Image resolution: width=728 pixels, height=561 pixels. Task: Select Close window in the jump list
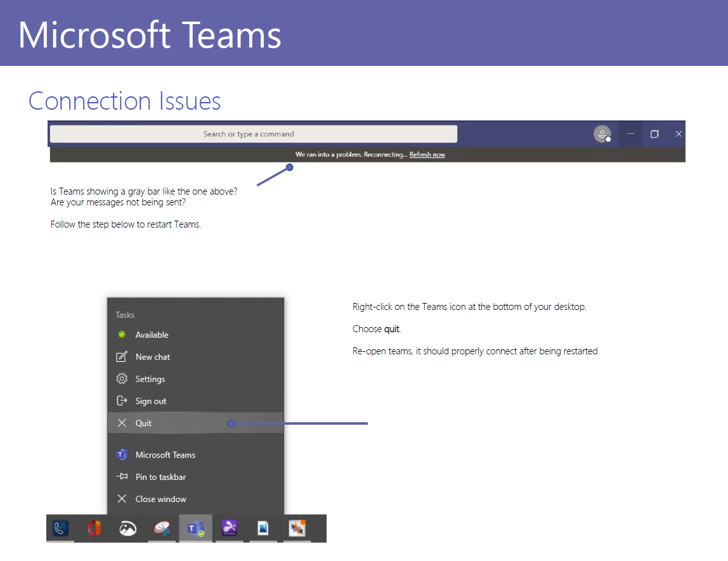coord(195,499)
